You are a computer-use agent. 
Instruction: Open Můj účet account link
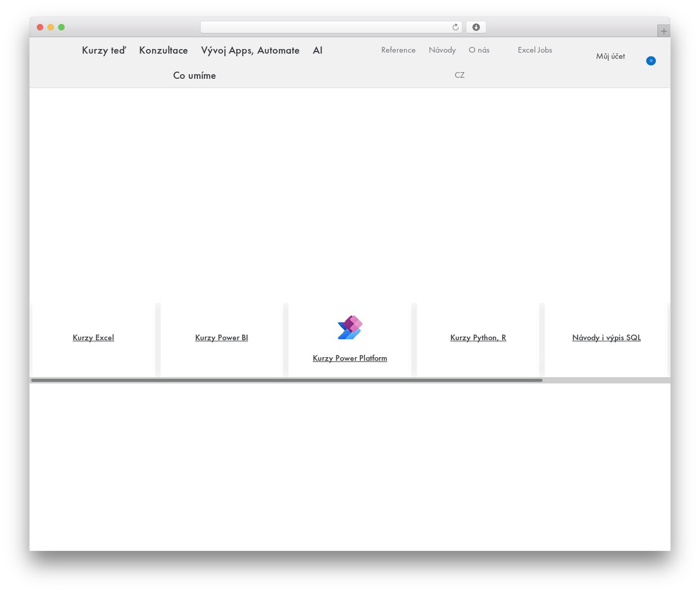(610, 56)
